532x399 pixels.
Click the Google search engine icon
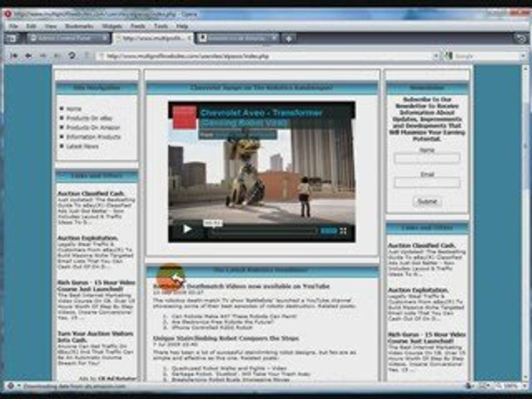(448, 56)
